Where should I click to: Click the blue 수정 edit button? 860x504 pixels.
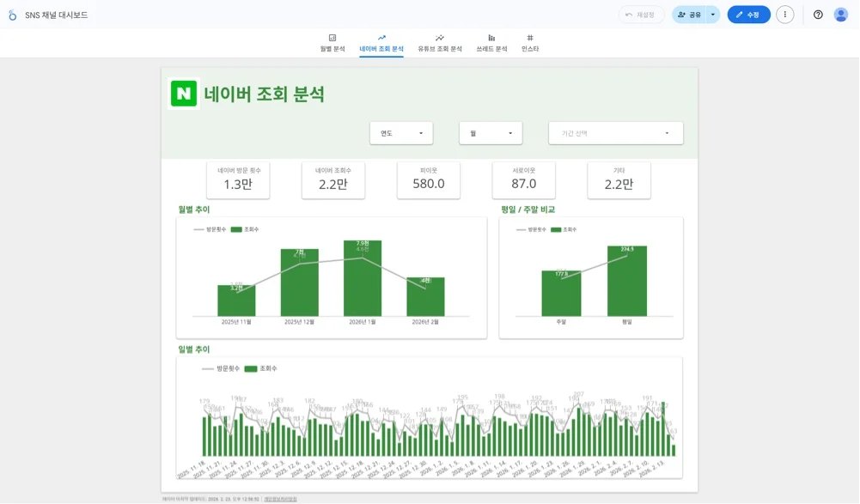point(748,15)
